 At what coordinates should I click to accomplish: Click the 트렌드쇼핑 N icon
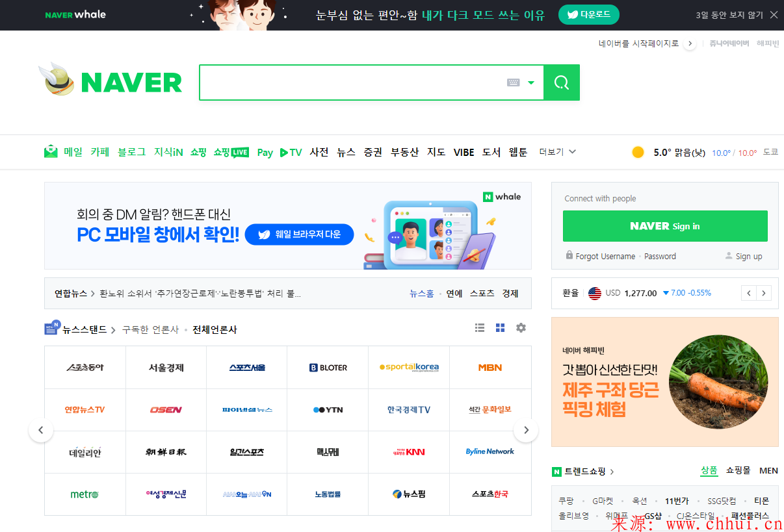[556, 472]
